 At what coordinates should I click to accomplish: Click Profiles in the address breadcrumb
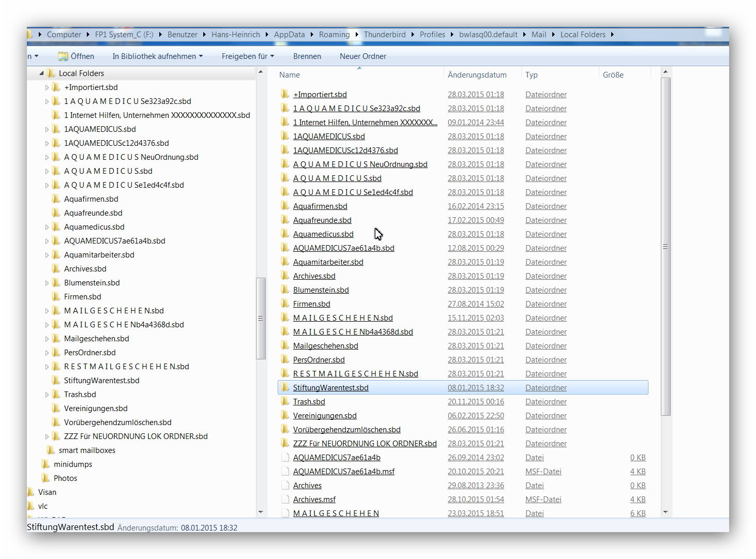pyautogui.click(x=432, y=34)
